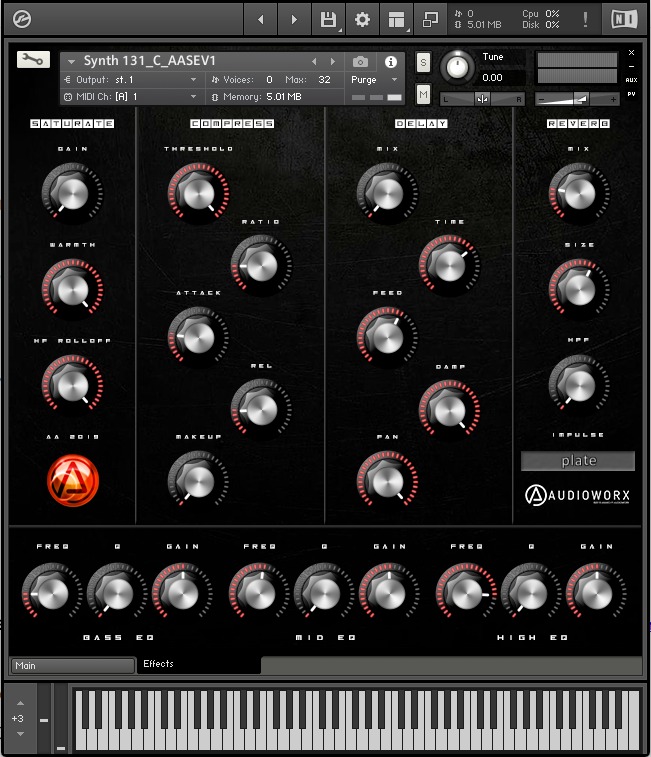651x757 pixels.
Task: Click the exclamation panic button
Action: (585, 19)
